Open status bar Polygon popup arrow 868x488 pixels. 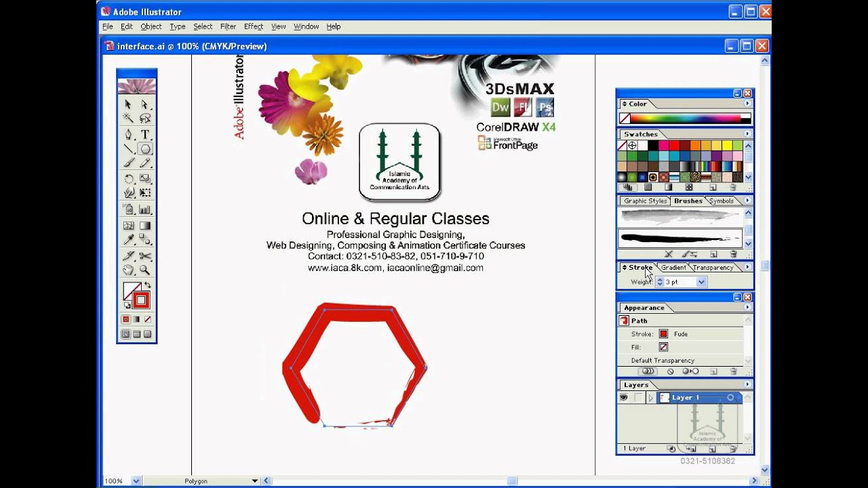coord(255,481)
